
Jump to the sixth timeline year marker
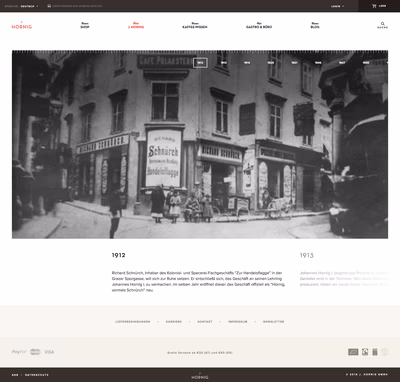tap(318, 63)
